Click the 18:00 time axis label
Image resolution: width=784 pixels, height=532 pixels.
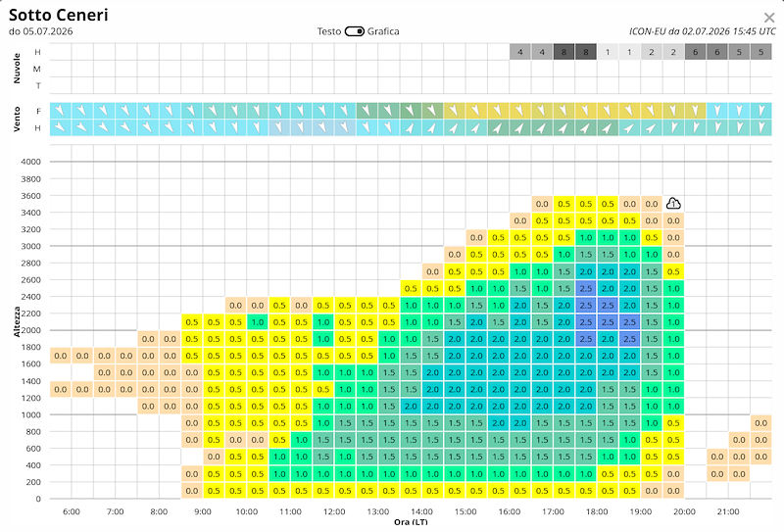[597, 511]
